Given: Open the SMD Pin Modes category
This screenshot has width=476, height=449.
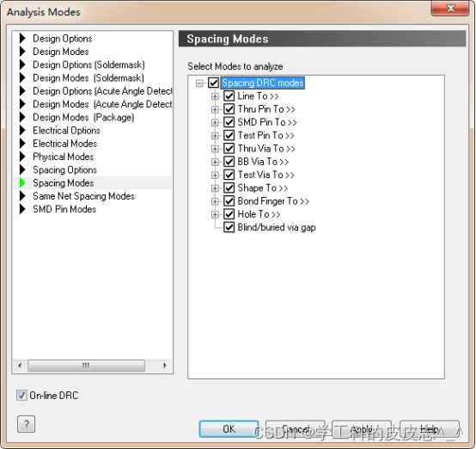Looking at the screenshot, I should coord(64,209).
